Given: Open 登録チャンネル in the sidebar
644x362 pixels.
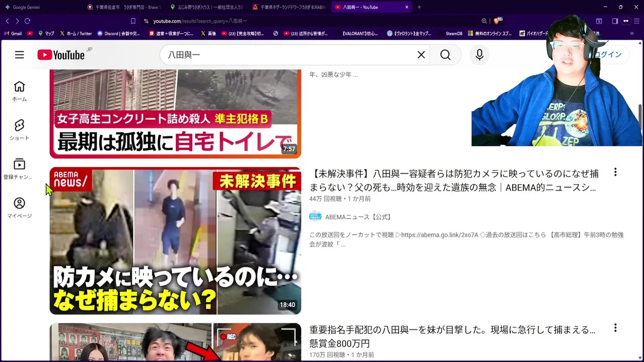Looking at the screenshot, I should point(19,169).
